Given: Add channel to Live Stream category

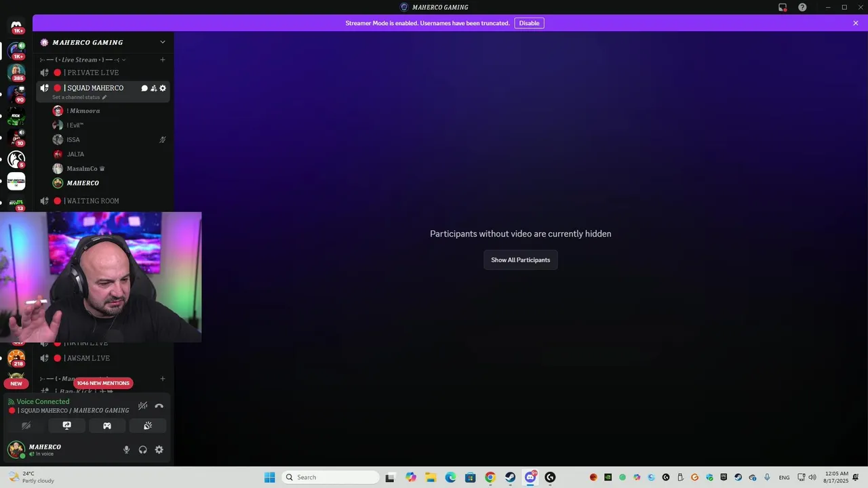Looking at the screenshot, I should coord(162,60).
